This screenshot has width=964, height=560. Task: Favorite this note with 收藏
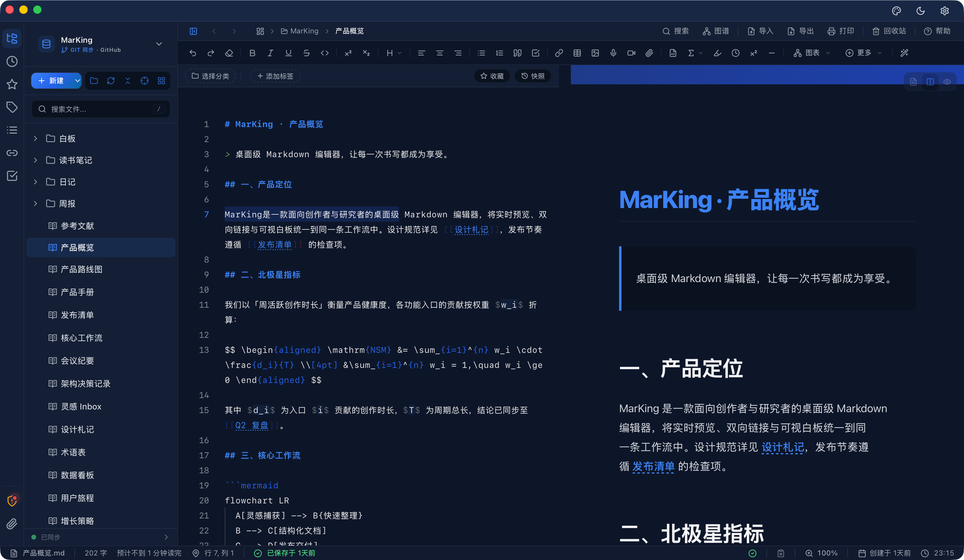pyautogui.click(x=492, y=76)
